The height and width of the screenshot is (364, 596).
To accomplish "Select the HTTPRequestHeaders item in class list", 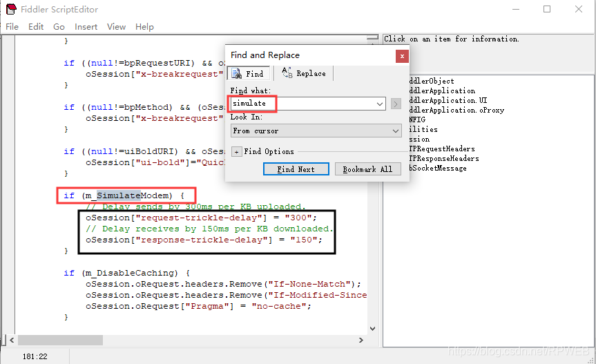I will (x=442, y=149).
